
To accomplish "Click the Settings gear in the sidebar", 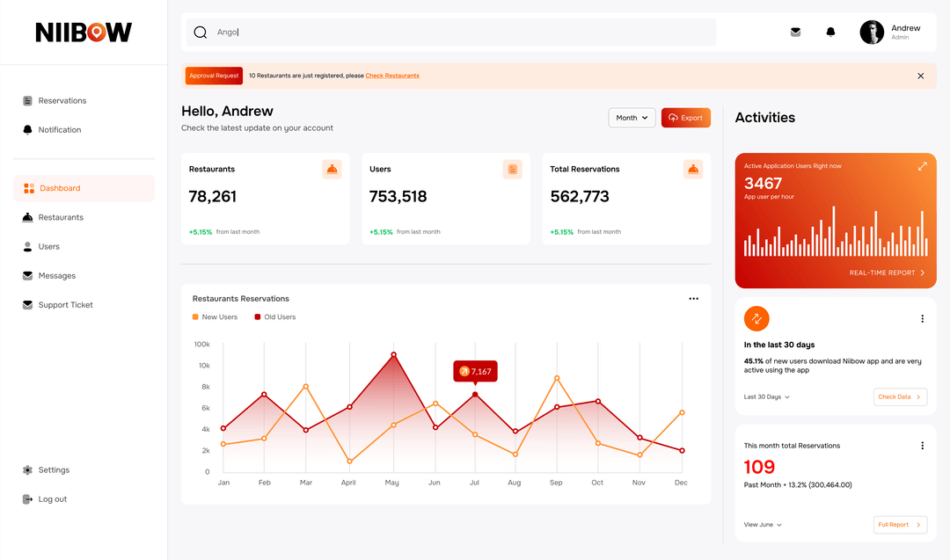I will pyautogui.click(x=26, y=469).
